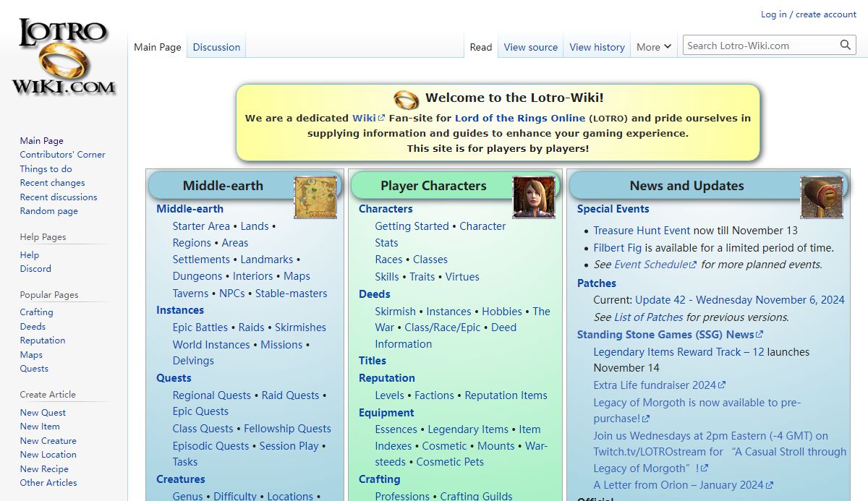Viewport: 868px width, 501px height.
Task: Open Raid Quests link
Action: 290,395
